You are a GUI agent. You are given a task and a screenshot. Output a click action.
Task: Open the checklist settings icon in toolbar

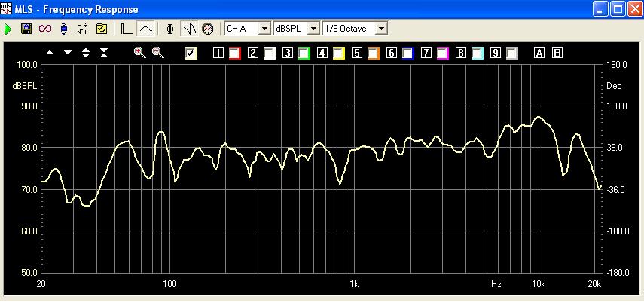[102, 29]
